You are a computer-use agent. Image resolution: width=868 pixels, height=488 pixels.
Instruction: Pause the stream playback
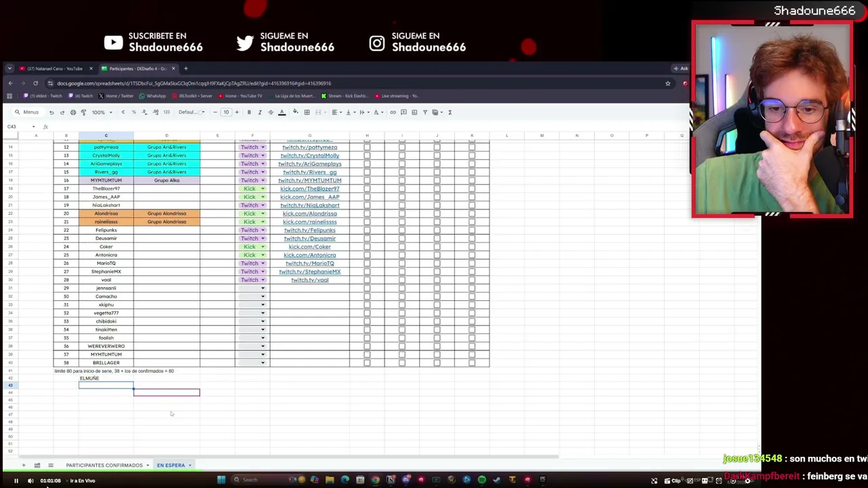[x=16, y=481]
